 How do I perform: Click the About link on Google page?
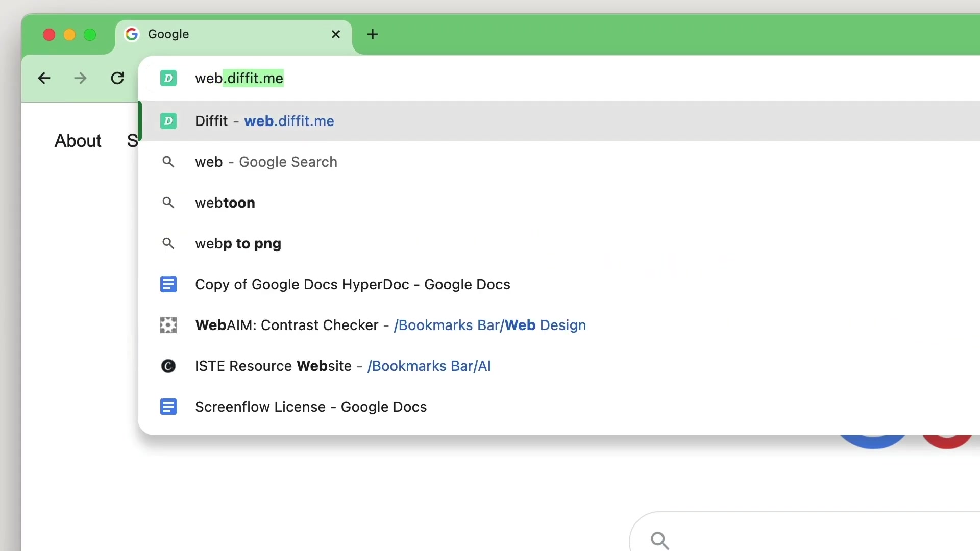78,141
